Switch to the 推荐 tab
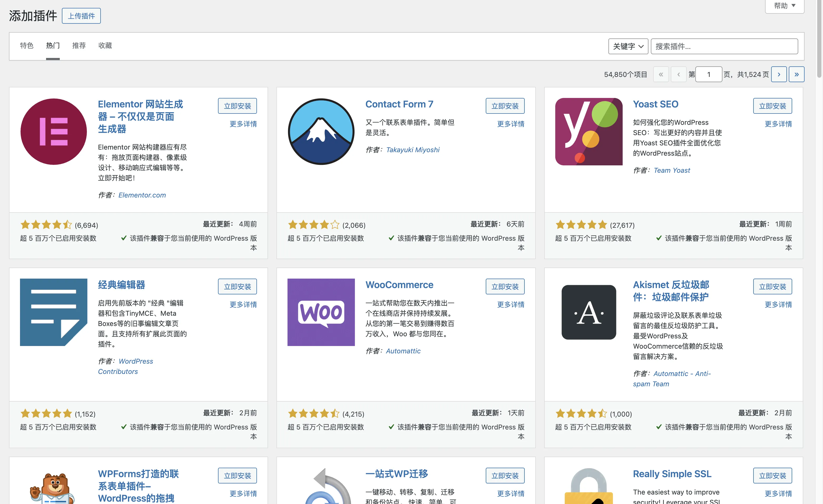The image size is (823, 504). 79,46
